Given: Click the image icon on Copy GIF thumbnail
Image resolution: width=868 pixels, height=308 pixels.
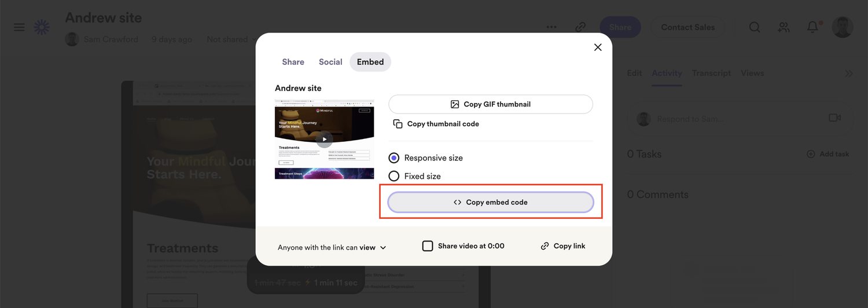Looking at the screenshot, I should click(455, 104).
